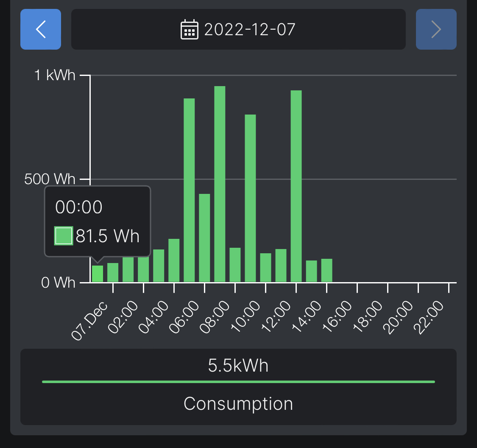
Task: Click the 5.5kWh total consumption value
Action: tap(238, 365)
